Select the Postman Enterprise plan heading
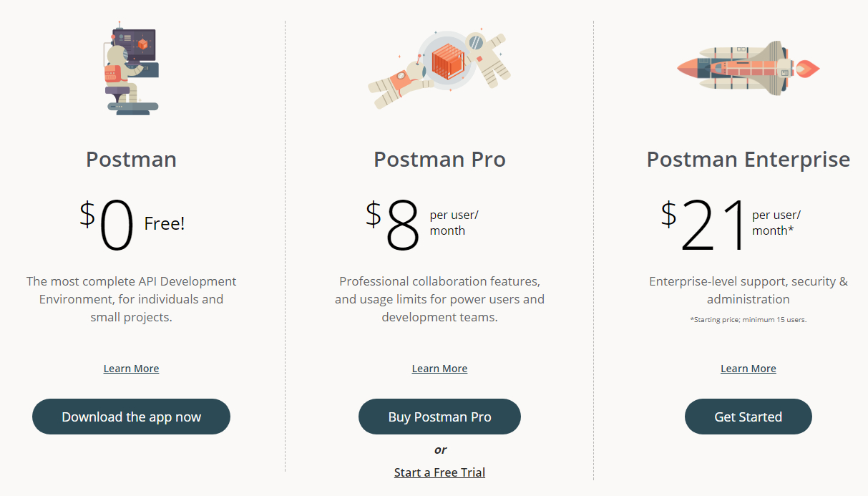This screenshot has width=868, height=496. coord(748,159)
